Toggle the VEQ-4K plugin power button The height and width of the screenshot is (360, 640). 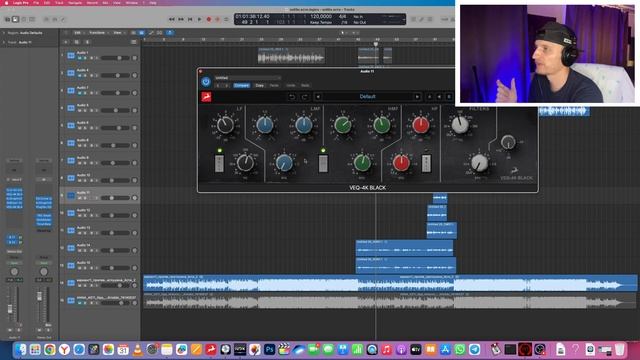click(206, 82)
